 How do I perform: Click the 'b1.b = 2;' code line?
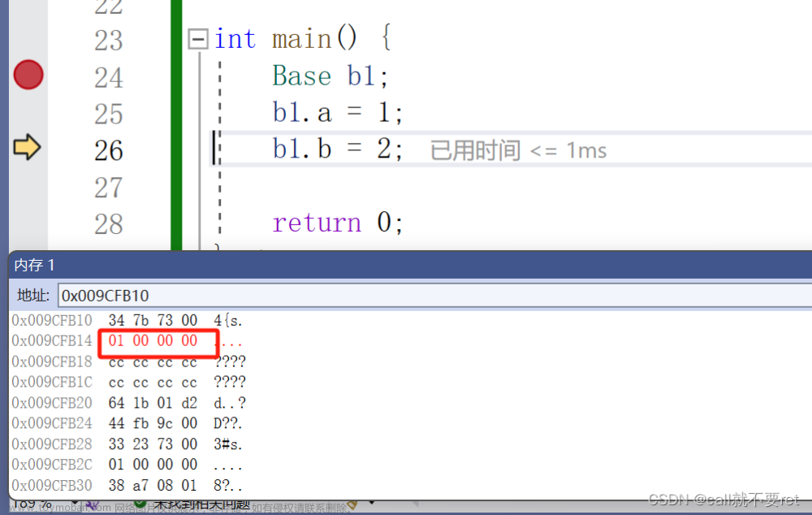(337, 149)
